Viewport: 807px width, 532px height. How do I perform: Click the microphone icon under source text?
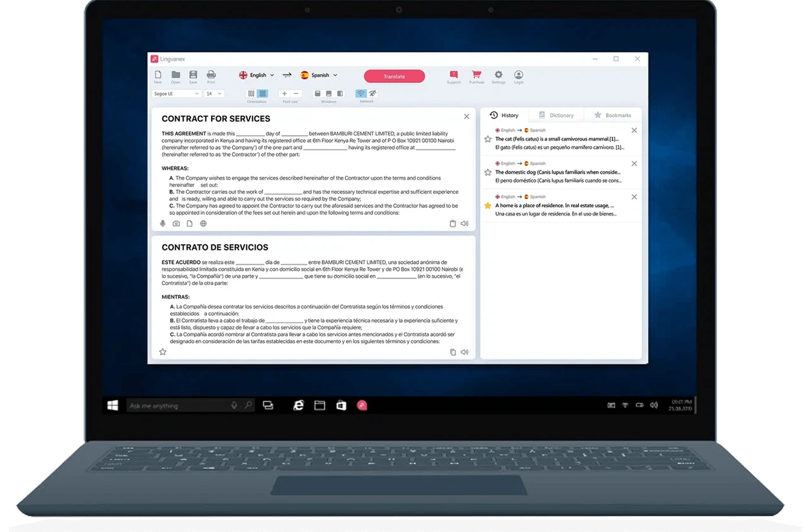[x=163, y=223]
